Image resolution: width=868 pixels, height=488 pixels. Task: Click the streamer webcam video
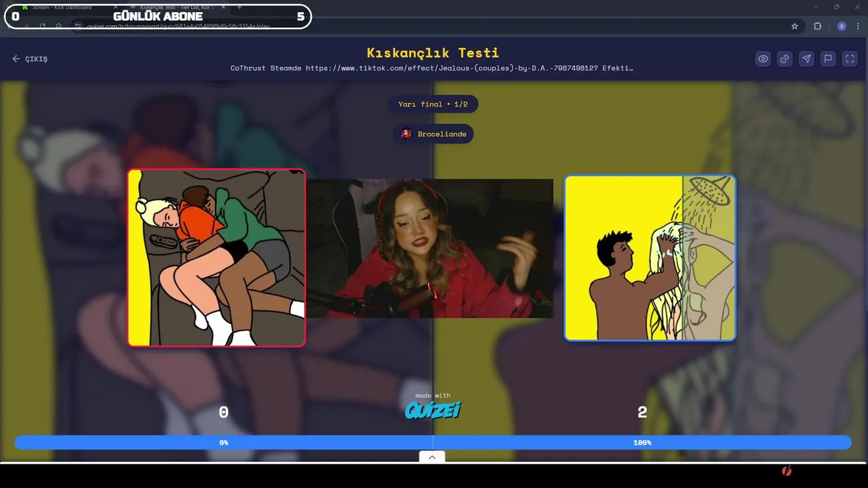(x=430, y=248)
